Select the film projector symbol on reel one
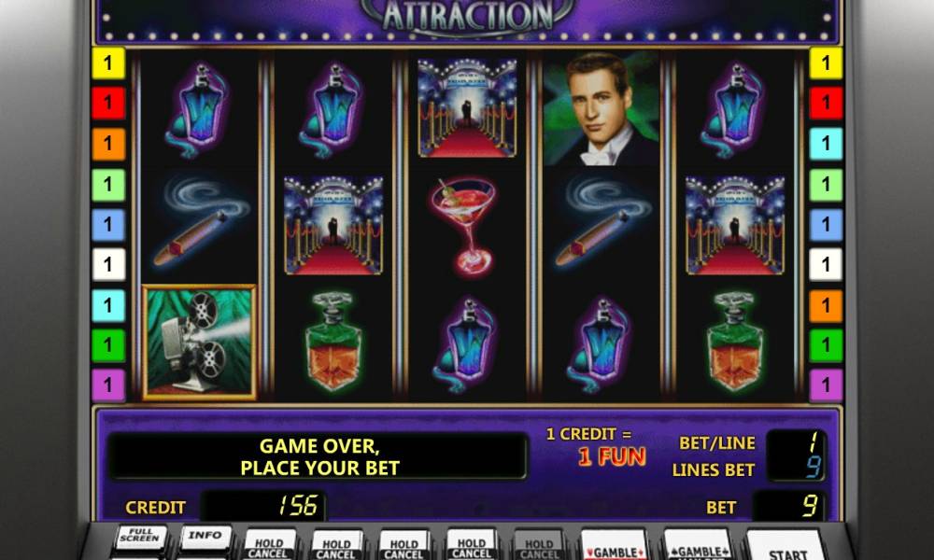934x560 pixels. pos(200,343)
